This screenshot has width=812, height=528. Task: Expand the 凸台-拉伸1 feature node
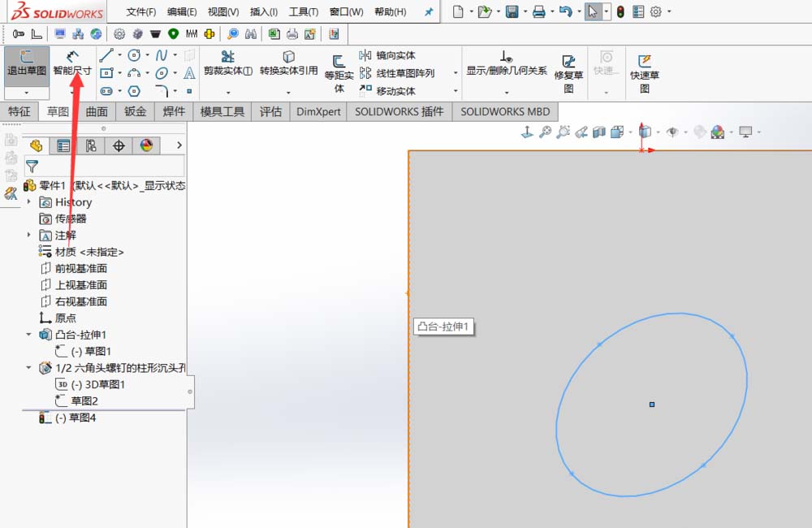pos(30,334)
